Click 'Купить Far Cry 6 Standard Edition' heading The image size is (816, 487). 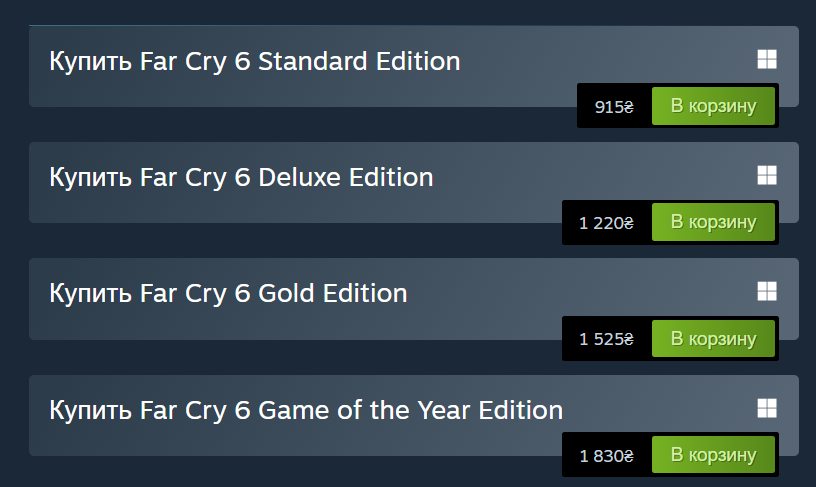click(x=254, y=61)
